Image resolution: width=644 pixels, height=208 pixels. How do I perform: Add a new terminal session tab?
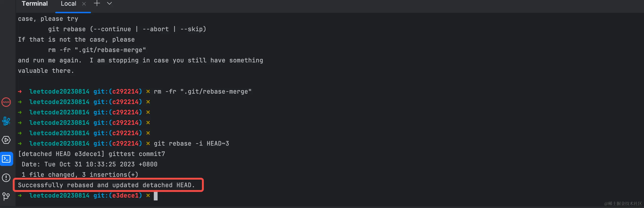coord(97,4)
